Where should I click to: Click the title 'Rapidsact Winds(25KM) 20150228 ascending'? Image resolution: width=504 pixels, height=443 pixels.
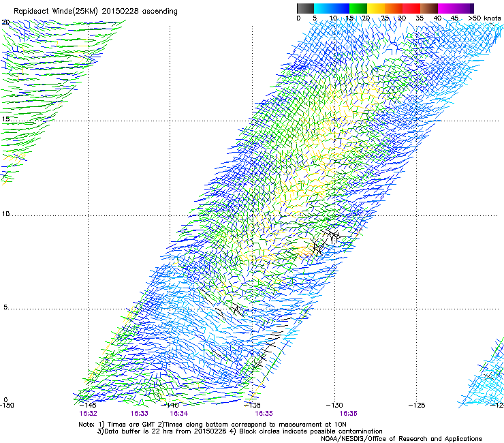click(x=95, y=11)
